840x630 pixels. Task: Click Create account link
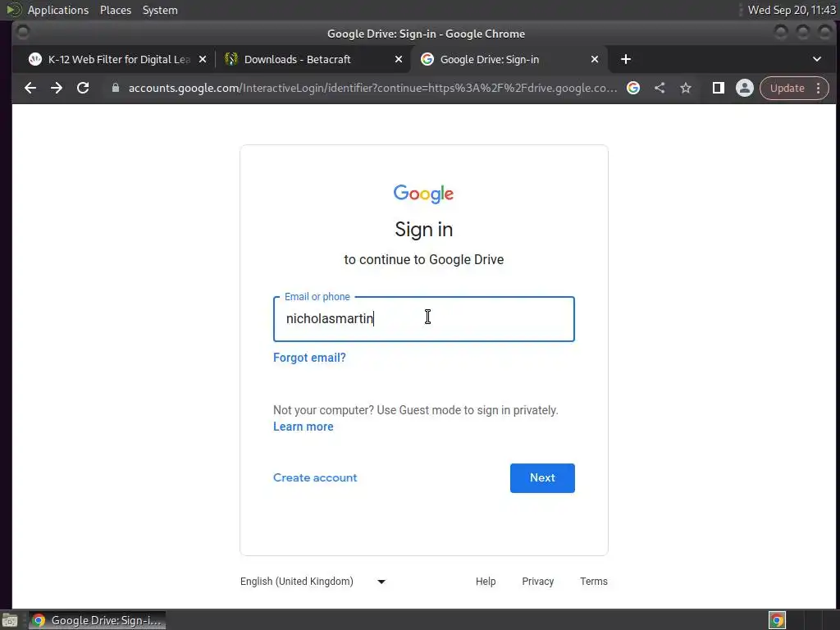click(x=315, y=478)
